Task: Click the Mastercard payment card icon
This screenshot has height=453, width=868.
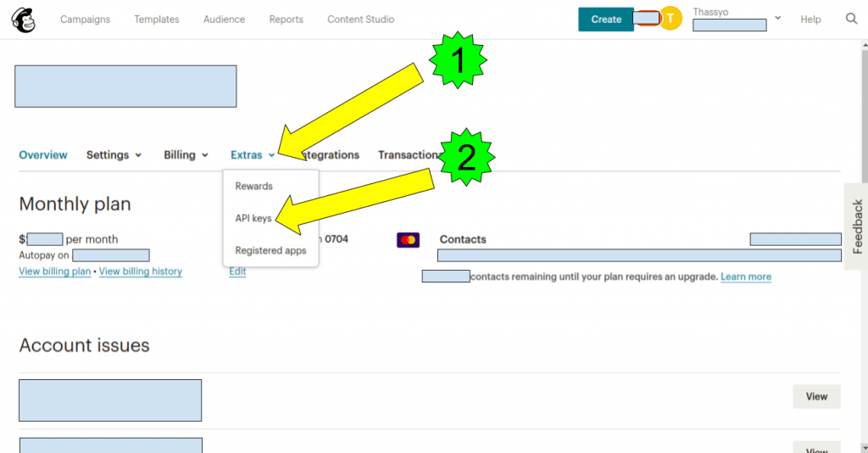Action: 408,240
